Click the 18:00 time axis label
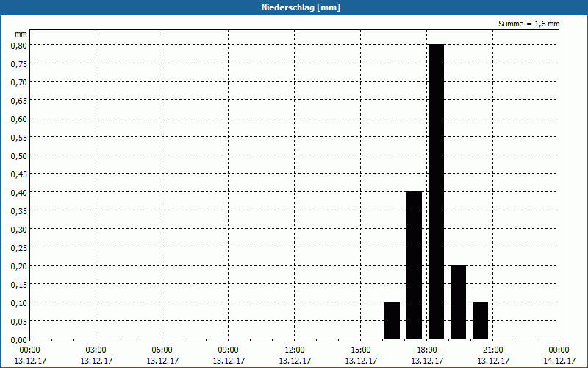588x368 pixels. (x=427, y=350)
